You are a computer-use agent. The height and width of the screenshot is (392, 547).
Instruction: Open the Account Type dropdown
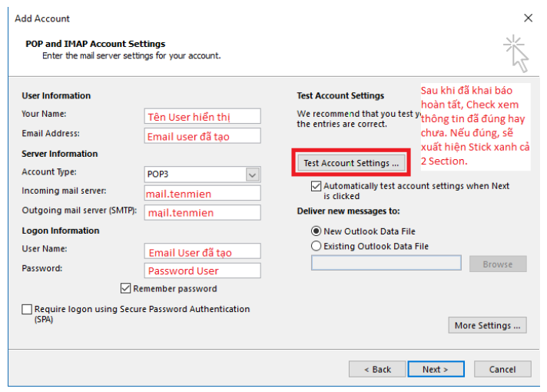coord(252,174)
